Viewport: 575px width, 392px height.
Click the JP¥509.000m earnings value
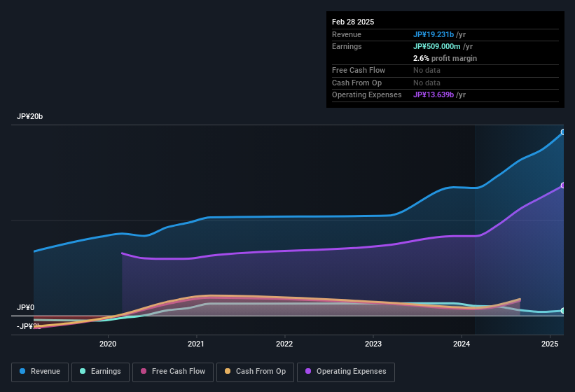[x=437, y=46]
